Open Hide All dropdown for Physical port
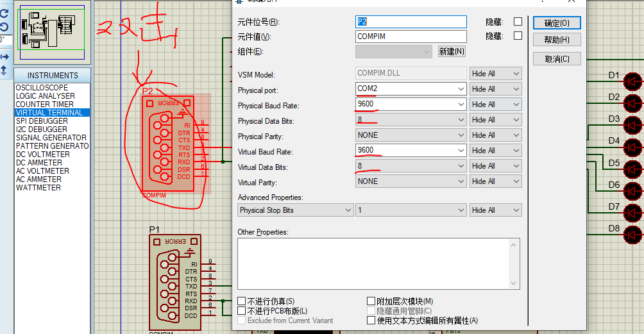This screenshot has height=334, width=644. [x=496, y=88]
